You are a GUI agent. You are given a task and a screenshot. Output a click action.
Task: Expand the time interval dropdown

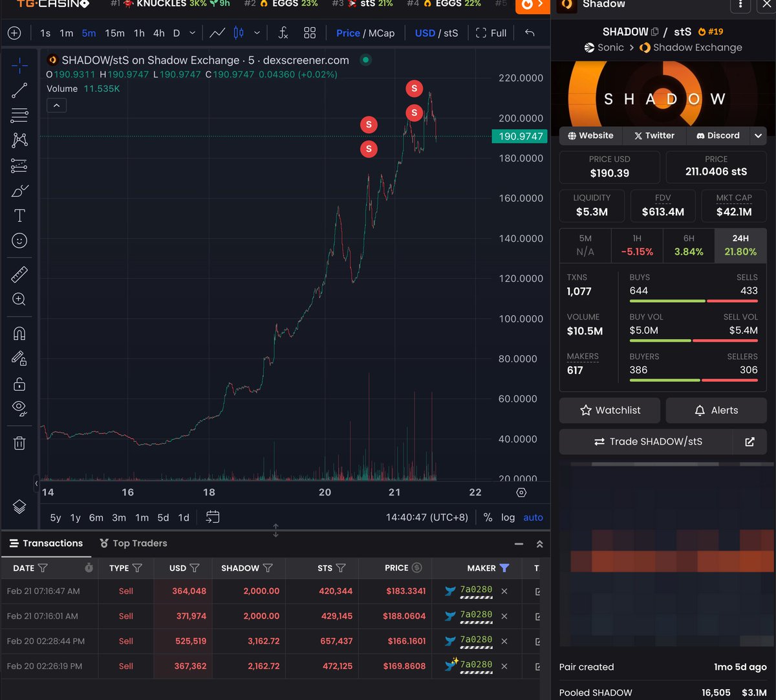coord(192,33)
